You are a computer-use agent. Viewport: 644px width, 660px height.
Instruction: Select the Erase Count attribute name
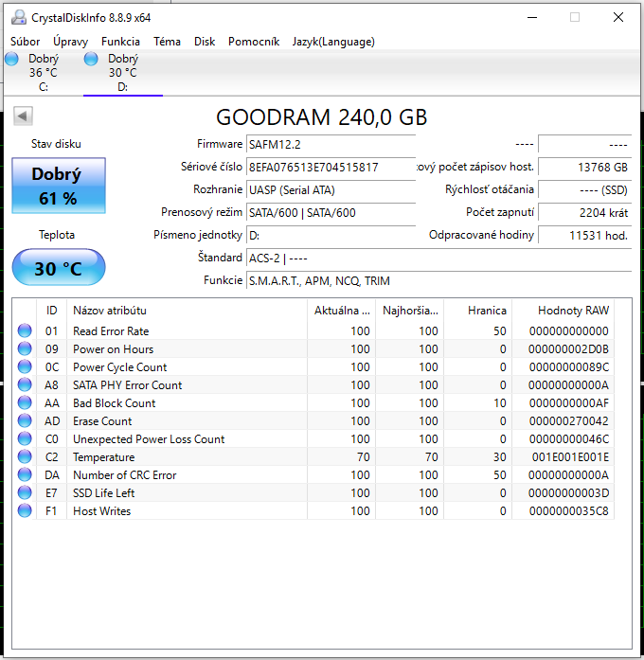pos(102,421)
